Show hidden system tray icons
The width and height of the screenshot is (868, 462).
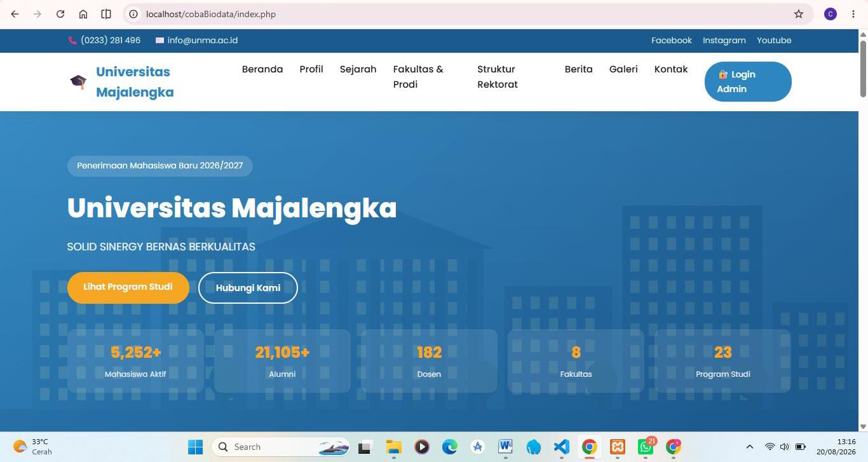pos(749,447)
